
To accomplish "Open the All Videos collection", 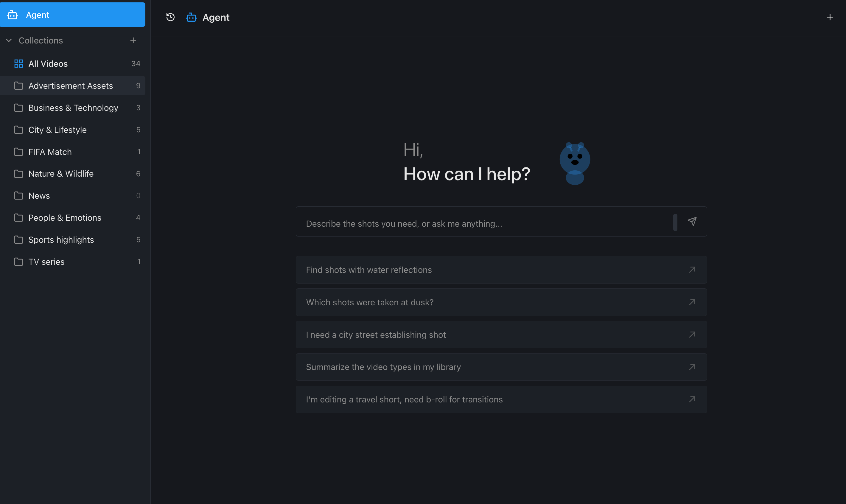I will [73, 64].
